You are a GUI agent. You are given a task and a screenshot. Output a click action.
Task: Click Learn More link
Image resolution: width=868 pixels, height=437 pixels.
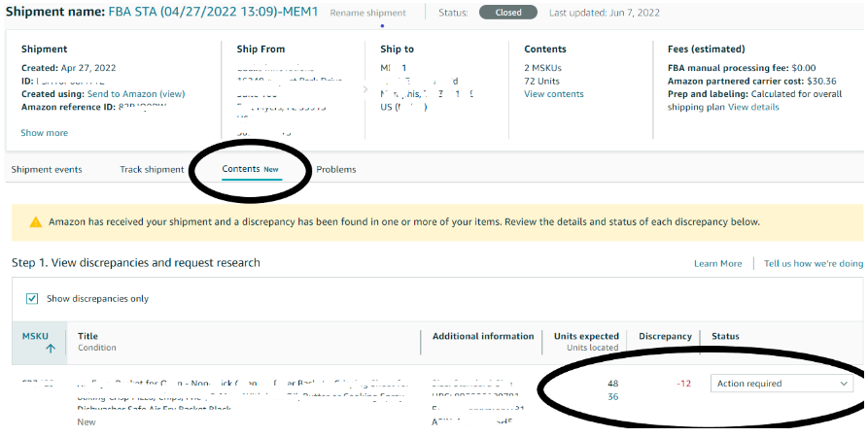click(718, 264)
